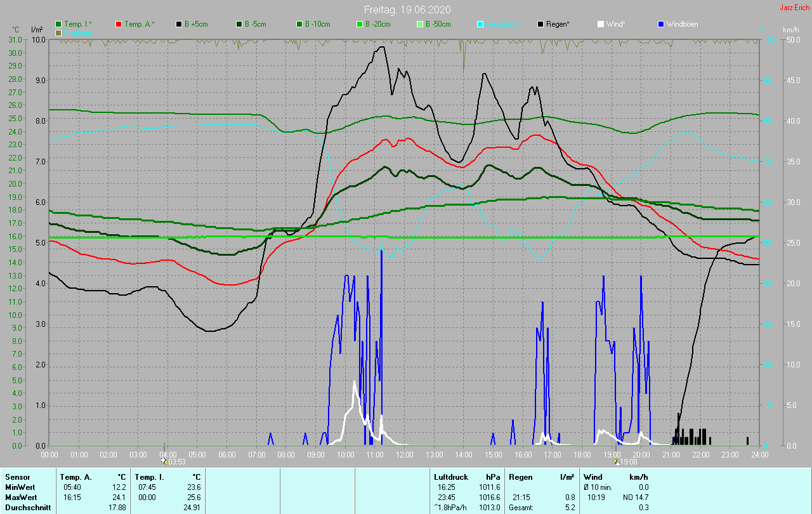Click the pressure average "1013.0"
The image size is (812, 514).
489,508
